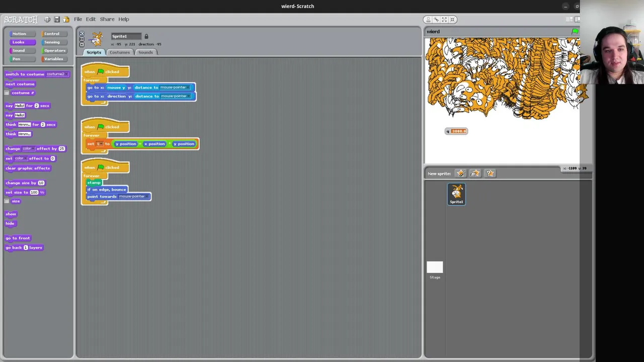This screenshot has width=644, height=362.
Task: Set rotation style to left-right flip only
Action: [x=82, y=39]
